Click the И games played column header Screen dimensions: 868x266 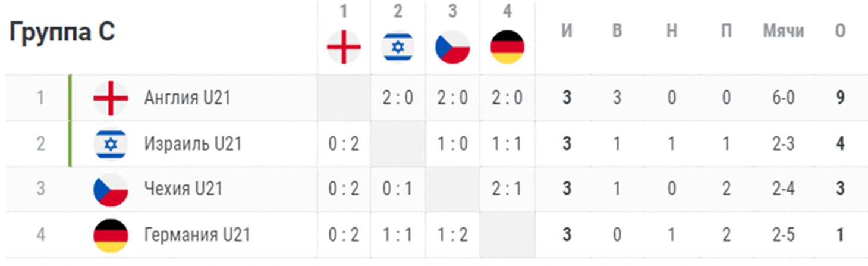click(567, 31)
